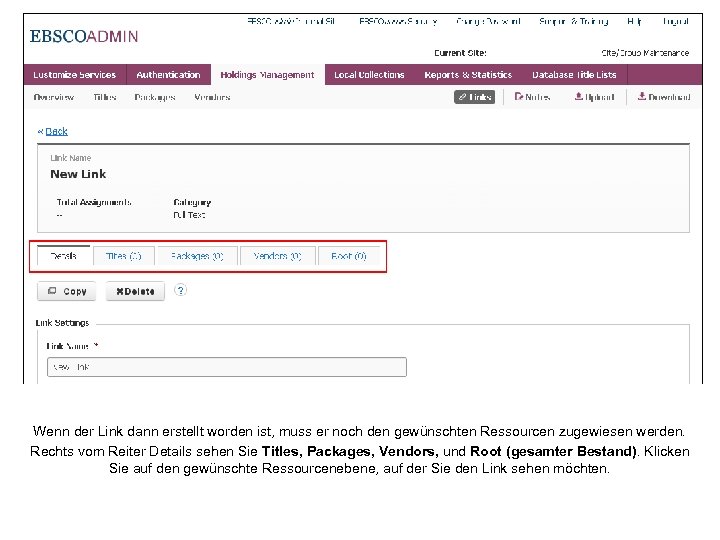Image resolution: width=720 pixels, height=540 pixels.
Task: Open Site/Group Maintenance link
Action: (645, 53)
